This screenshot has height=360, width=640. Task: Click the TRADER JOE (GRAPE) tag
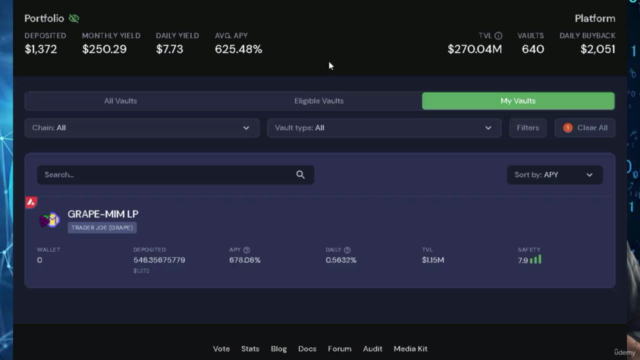[102, 228]
